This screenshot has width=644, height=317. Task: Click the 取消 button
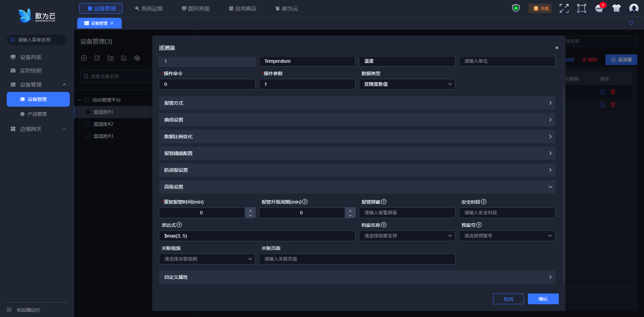point(508,299)
